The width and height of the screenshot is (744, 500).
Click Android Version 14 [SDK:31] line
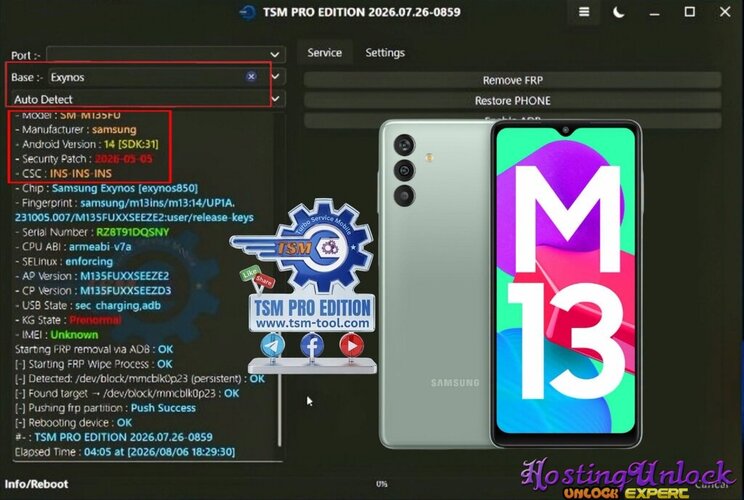tap(86, 144)
